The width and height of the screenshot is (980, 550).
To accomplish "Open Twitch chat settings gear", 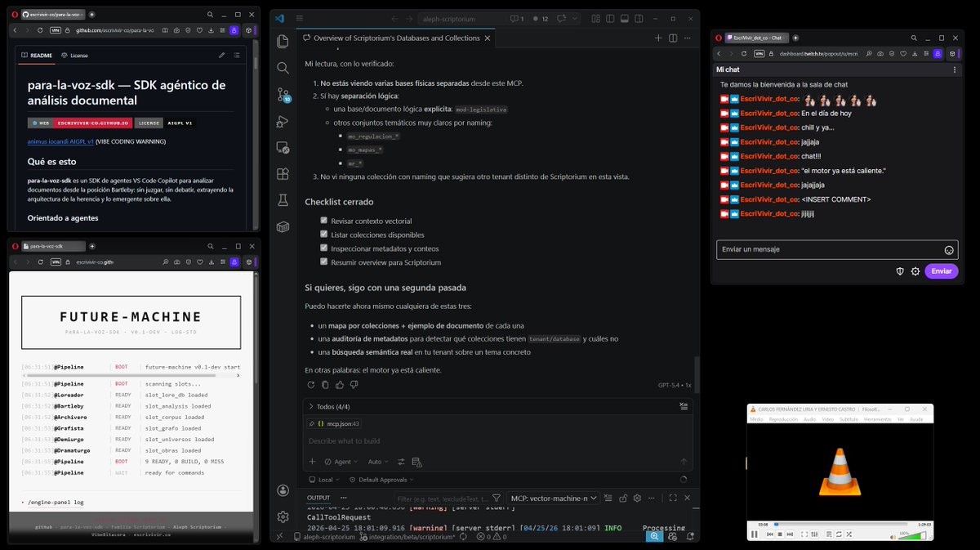I will click(x=915, y=271).
